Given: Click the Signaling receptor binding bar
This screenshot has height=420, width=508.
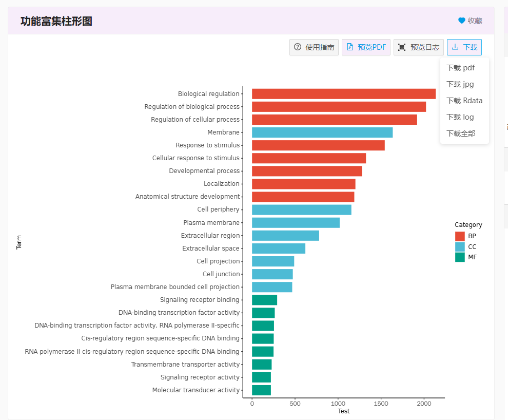Looking at the screenshot, I should click(x=264, y=300).
